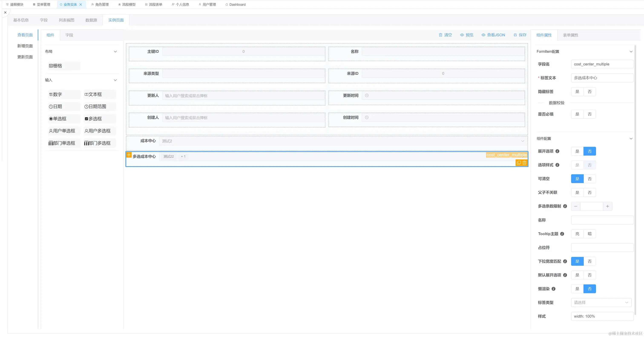Screen dimensions: 644x337
Task: Click info icon next to Tooltip主题
Action: coord(562,234)
